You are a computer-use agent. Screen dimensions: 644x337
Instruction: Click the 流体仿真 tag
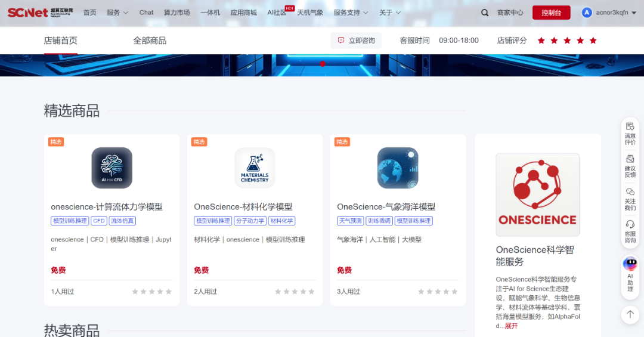(x=122, y=221)
